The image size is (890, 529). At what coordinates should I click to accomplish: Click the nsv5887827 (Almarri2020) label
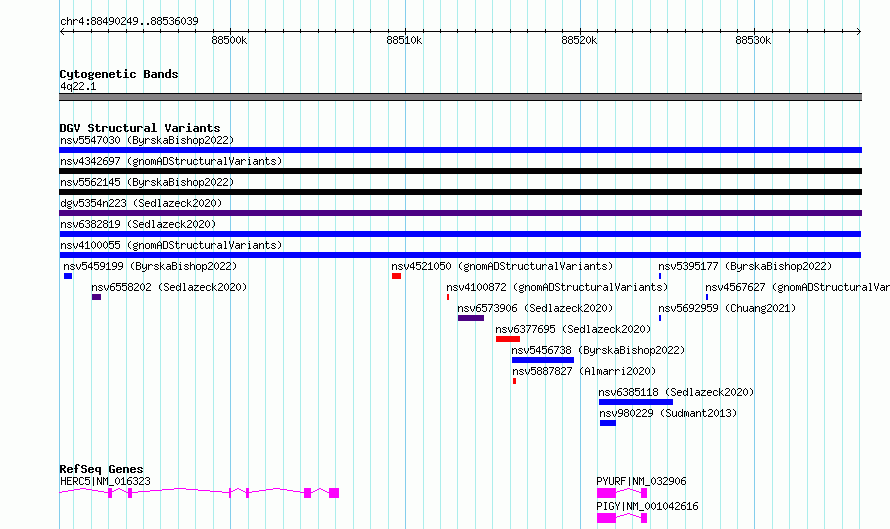tap(584, 371)
